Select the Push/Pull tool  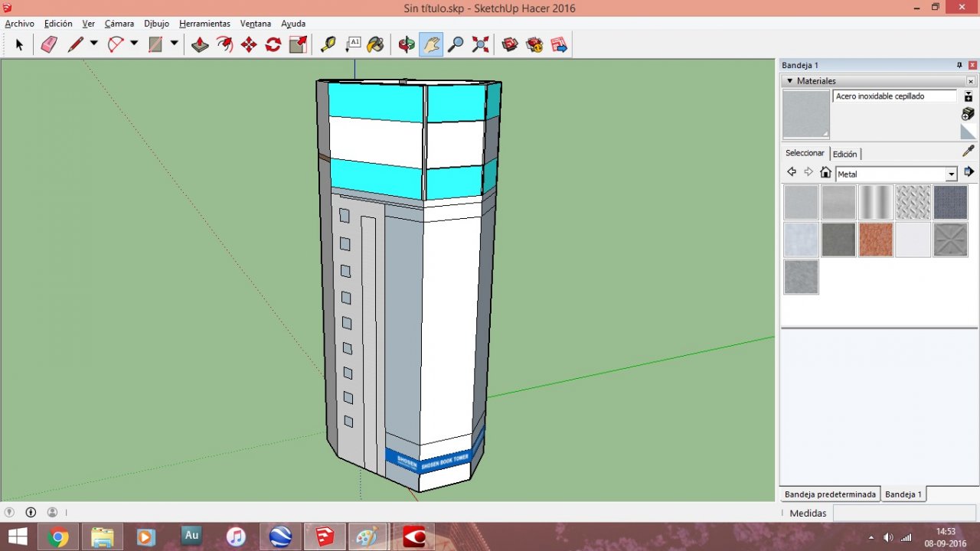coord(200,44)
